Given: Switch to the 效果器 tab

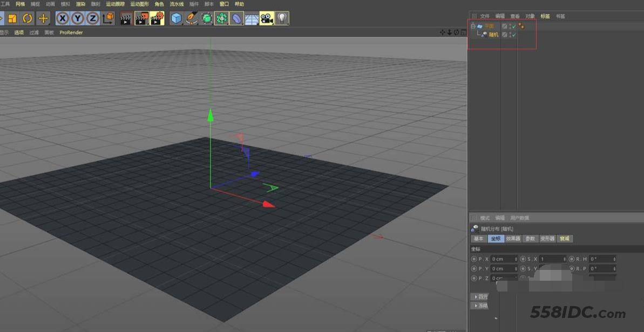Looking at the screenshot, I should [513, 239].
